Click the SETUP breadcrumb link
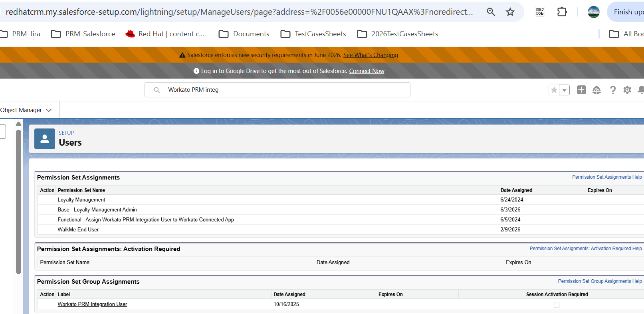The height and width of the screenshot is (314, 644). point(66,133)
